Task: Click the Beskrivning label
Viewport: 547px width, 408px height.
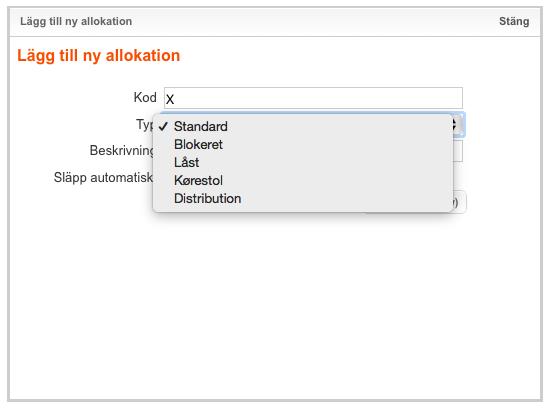Action: coord(121,151)
